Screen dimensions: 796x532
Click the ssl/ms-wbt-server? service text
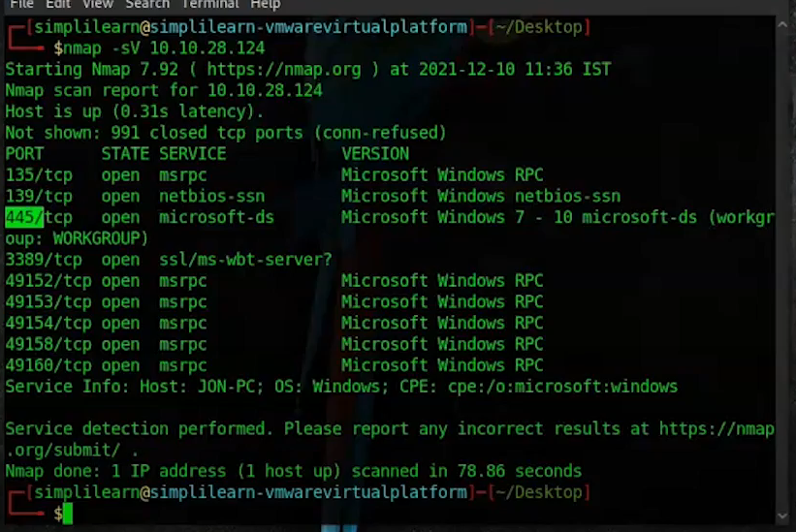[x=245, y=260]
